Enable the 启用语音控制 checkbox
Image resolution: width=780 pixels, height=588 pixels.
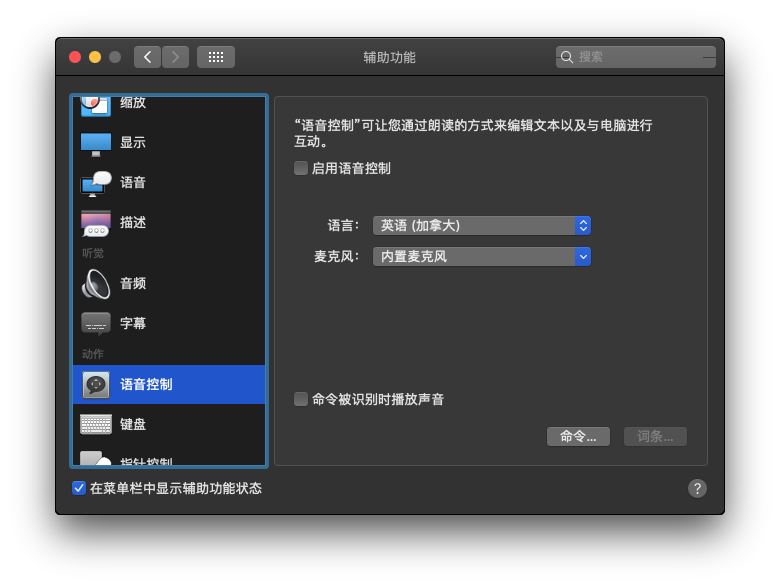coord(301,168)
